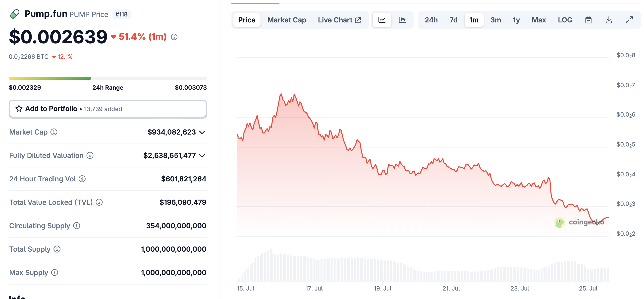Screen dimensions: 644x299
Task: Click the 0.0₇2266 BTC price text
Action: [x=29, y=57]
